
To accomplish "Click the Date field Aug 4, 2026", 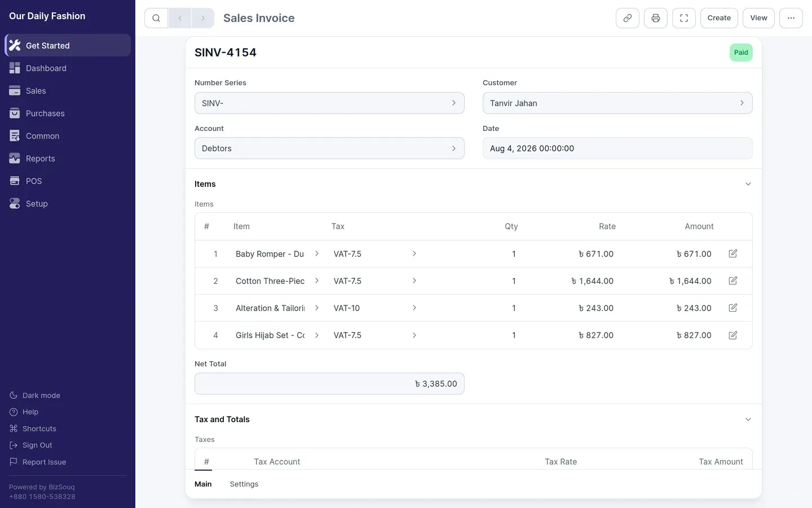I will click(617, 148).
